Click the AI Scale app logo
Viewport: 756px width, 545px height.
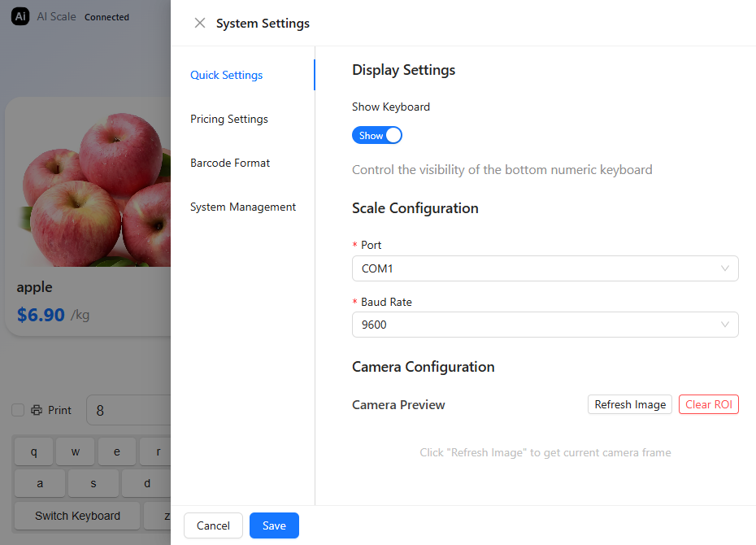pyautogui.click(x=20, y=16)
